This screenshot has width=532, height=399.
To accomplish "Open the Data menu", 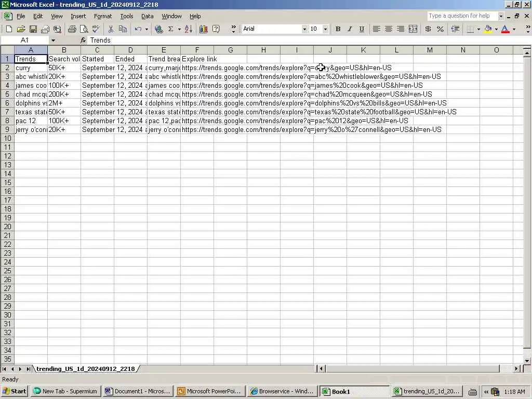I will click(147, 16).
